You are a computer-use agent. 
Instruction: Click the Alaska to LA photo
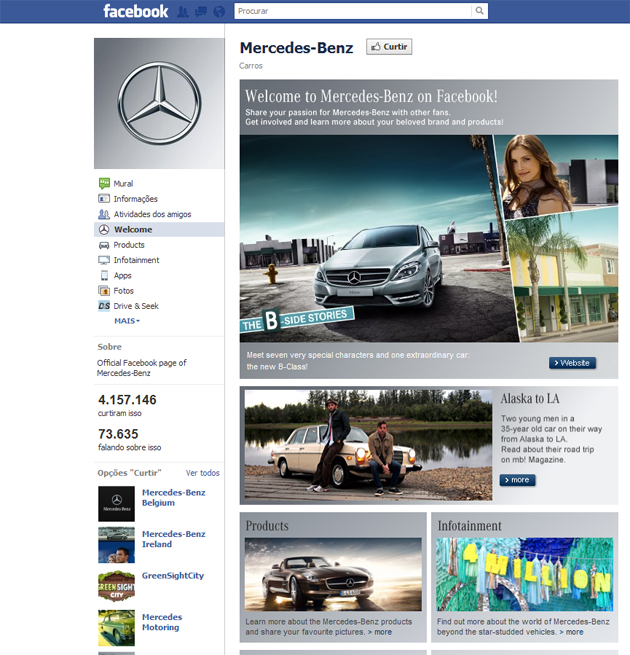(368, 445)
